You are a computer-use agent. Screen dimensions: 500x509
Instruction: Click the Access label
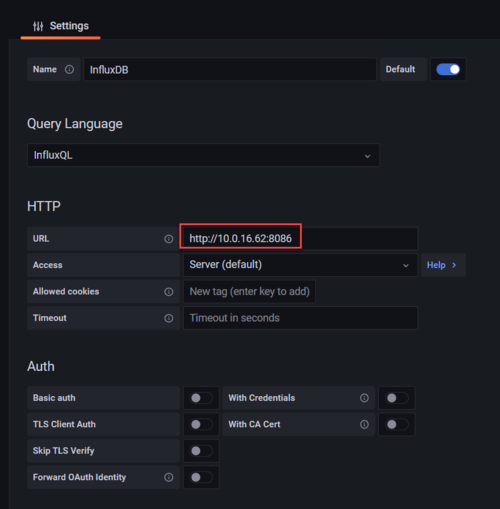(48, 265)
